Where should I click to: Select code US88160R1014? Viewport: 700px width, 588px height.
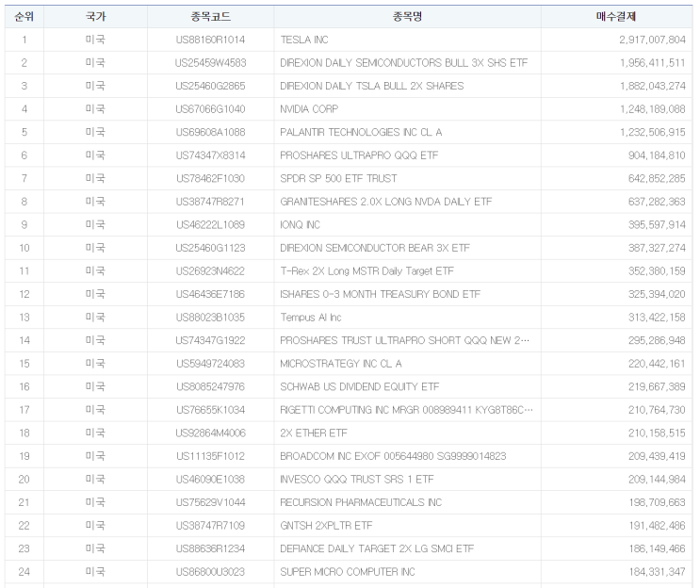point(210,40)
